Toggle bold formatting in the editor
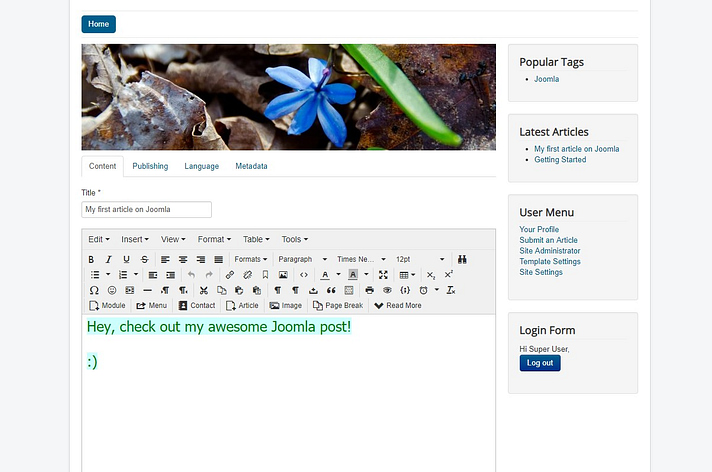 92,259
